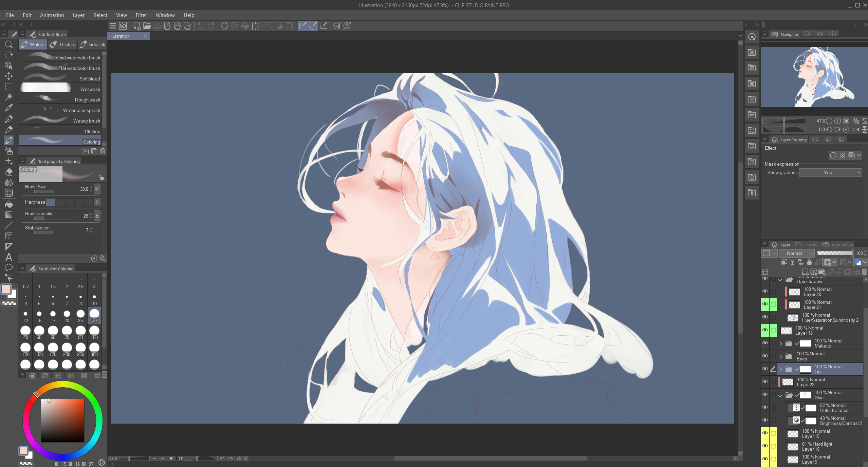
Task: Click the Zoom out minus icon in Navigator
Action: coord(829,121)
